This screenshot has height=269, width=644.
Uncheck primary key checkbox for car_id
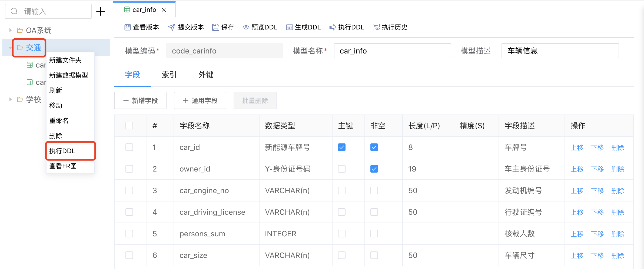point(342,147)
